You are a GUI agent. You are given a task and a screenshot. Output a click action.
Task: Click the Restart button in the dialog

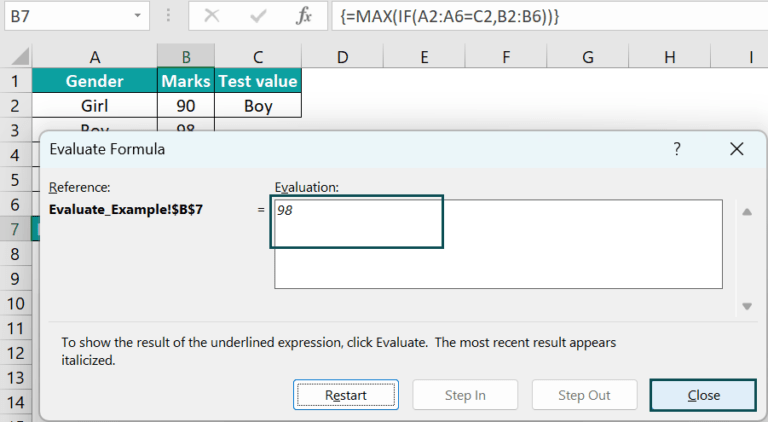click(346, 395)
